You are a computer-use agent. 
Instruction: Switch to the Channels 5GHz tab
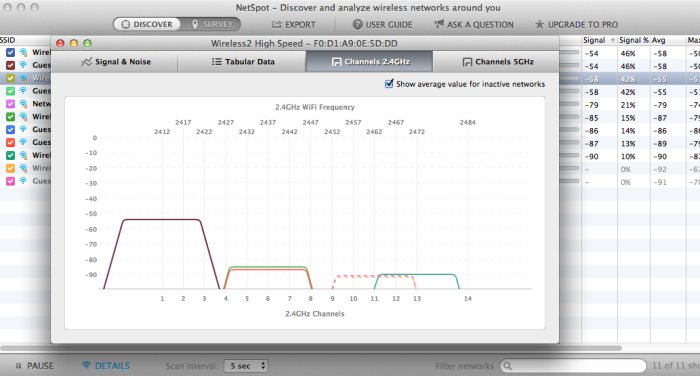(x=496, y=62)
